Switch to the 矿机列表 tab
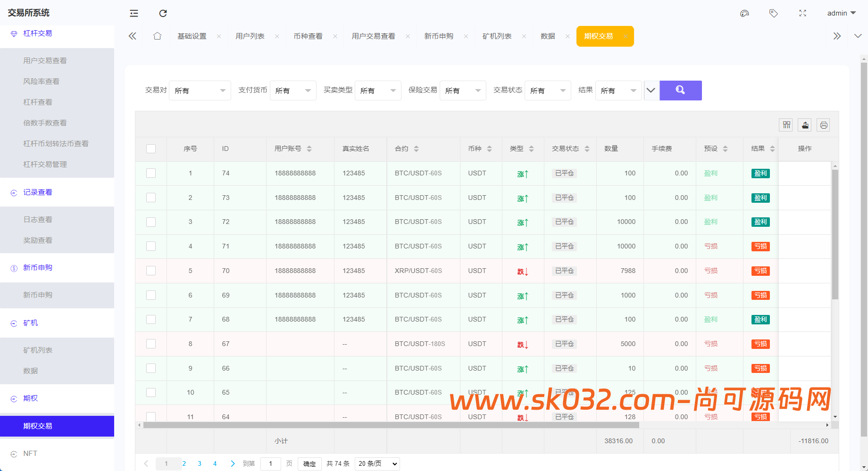This screenshot has width=868, height=471. (497, 35)
